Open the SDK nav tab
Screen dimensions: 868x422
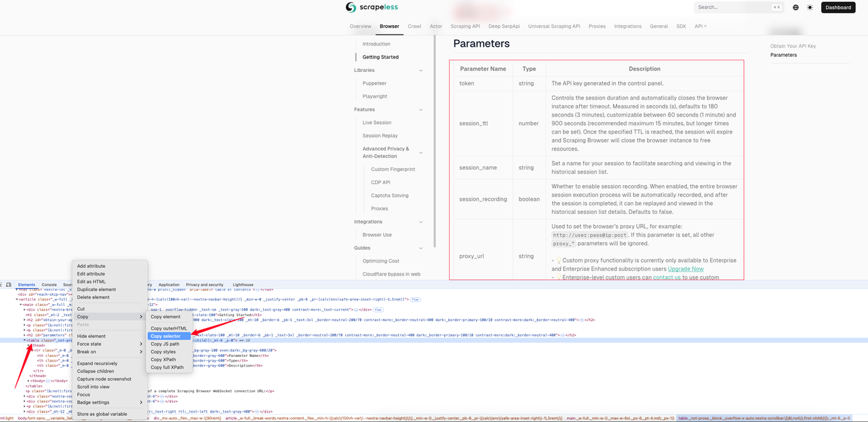682,26
